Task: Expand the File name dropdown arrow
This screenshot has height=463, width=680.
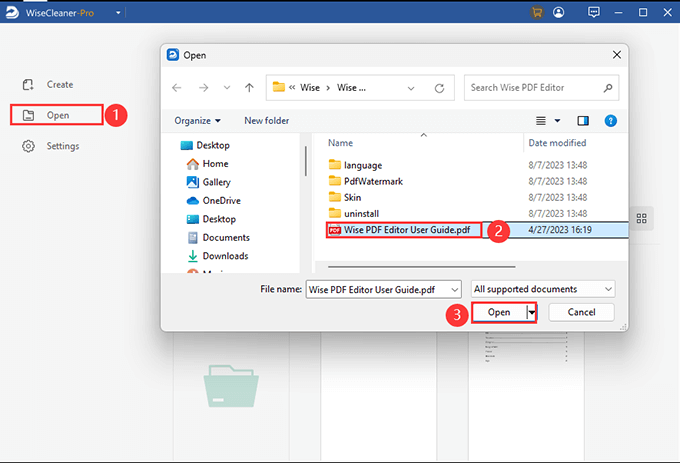Action: (x=454, y=290)
